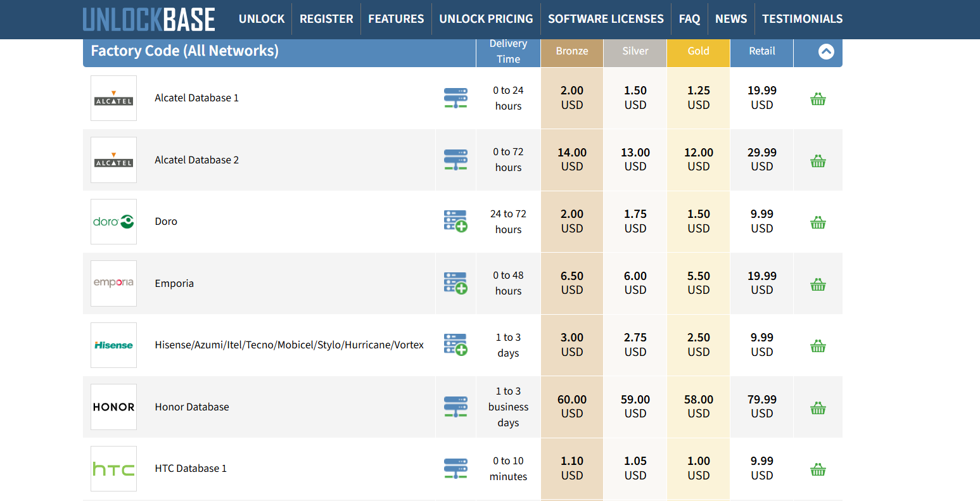This screenshot has height=501, width=980.
Task: Click the server icon for HTC Database 1
Action: click(x=455, y=469)
